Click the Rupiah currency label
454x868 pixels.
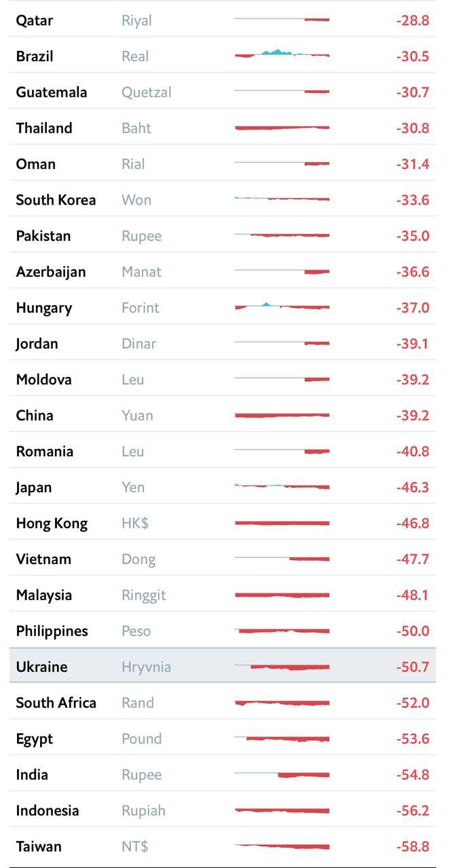coord(143,810)
